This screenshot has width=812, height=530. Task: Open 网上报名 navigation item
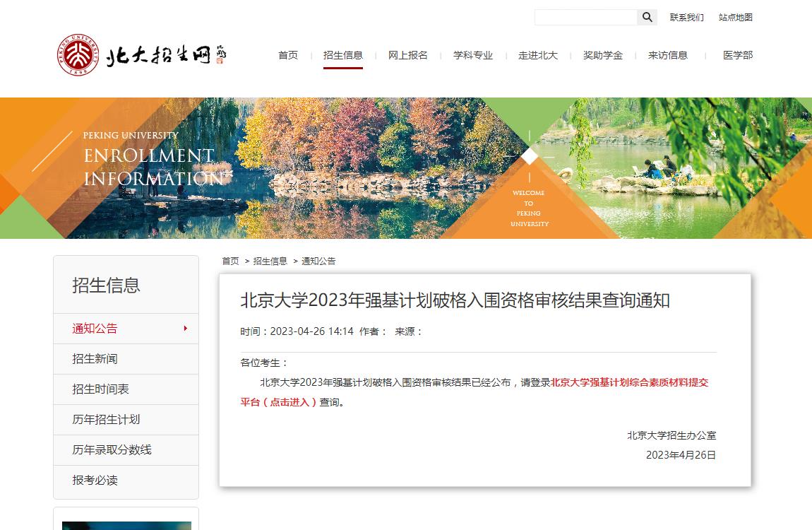coord(408,55)
